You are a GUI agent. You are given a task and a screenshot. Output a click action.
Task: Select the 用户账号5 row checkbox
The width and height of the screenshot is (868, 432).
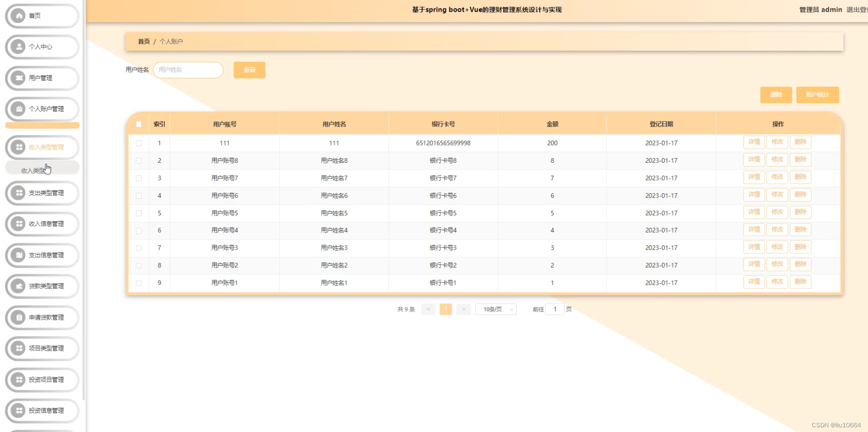pyautogui.click(x=139, y=213)
